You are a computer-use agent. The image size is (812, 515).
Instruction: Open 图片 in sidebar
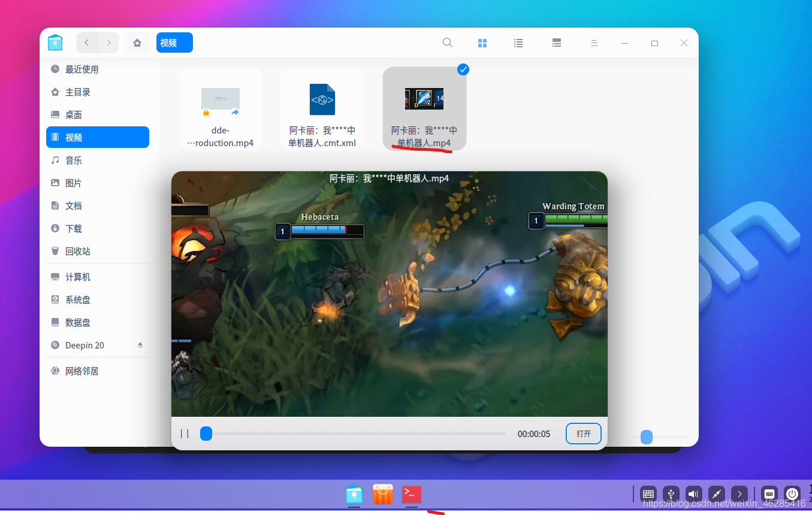point(98,183)
